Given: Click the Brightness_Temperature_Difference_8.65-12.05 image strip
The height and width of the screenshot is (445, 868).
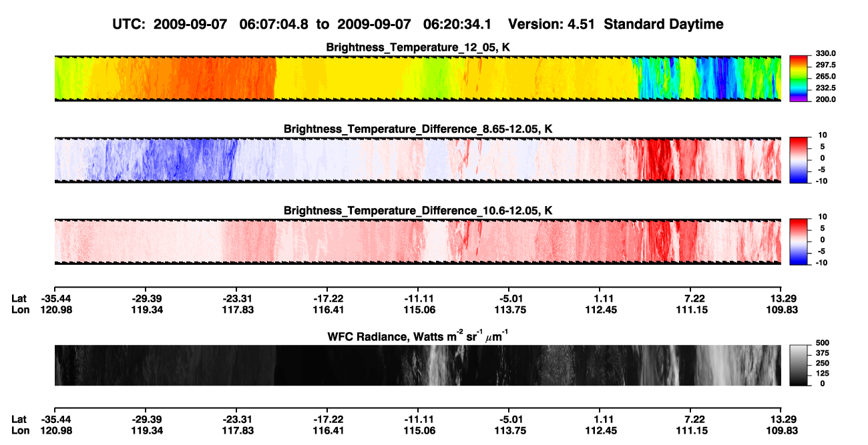Looking at the screenshot, I should point(417,160).
